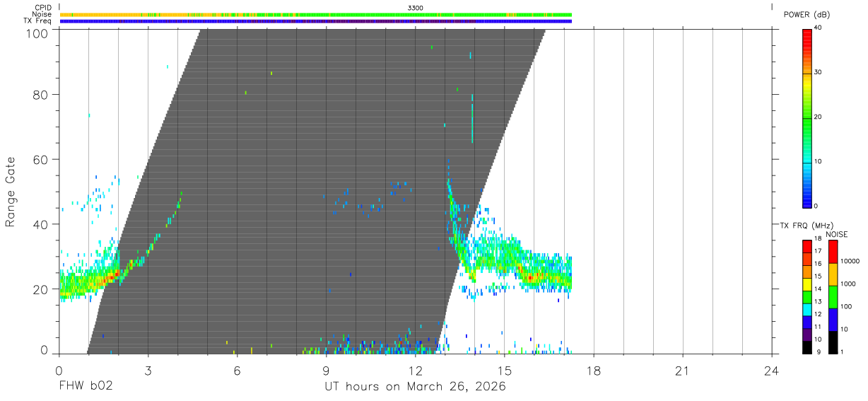Click the TX Freq color strip above the plot

(x=316, y=21)
